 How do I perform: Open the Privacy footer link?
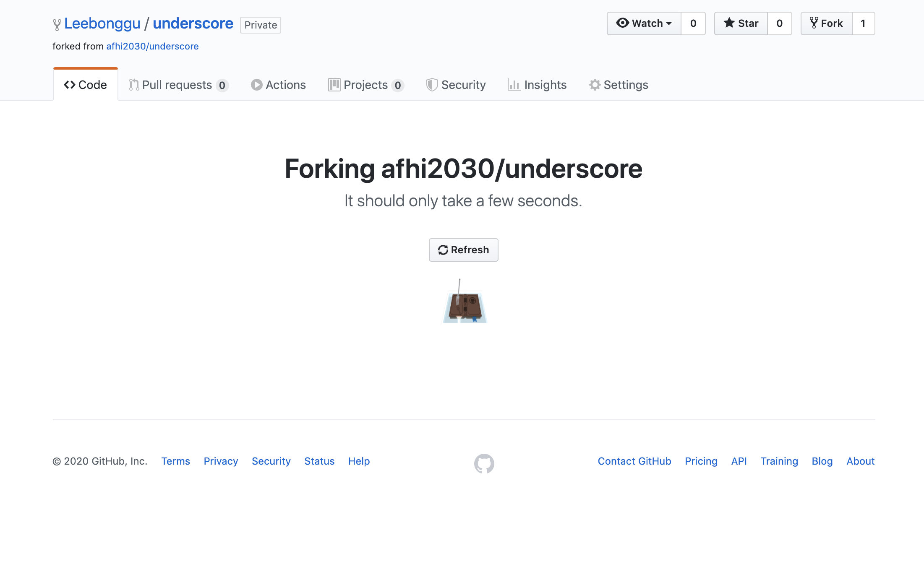[221, 461]
